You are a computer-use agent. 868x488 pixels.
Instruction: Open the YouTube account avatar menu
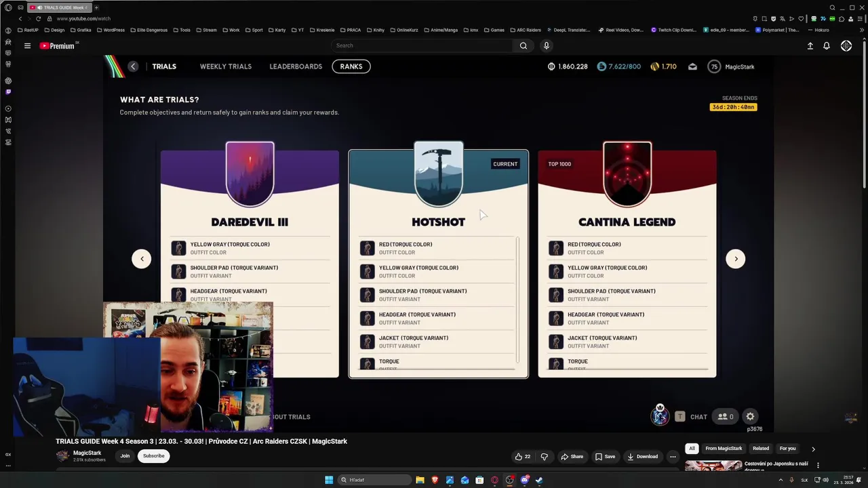846,45
